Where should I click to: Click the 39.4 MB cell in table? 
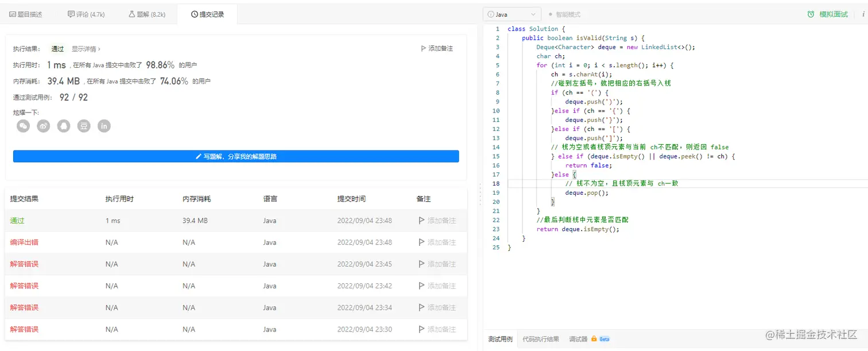[195, 221]
